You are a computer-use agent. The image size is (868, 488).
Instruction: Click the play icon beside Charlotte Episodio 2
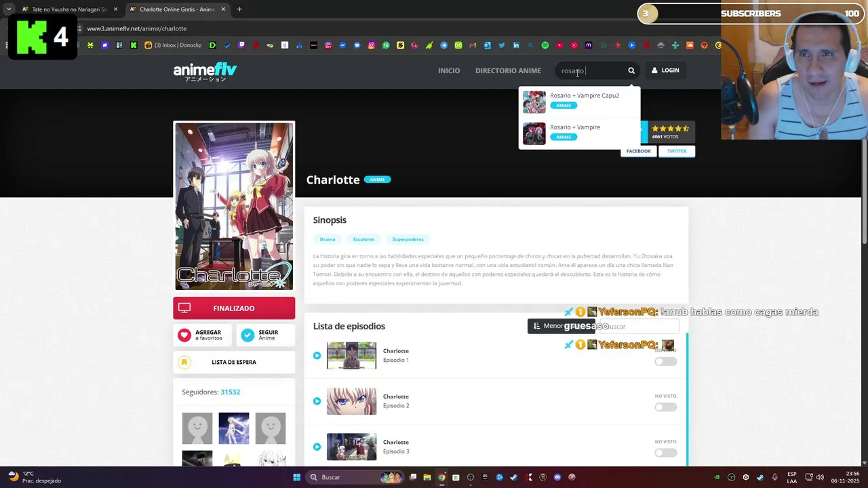pyautogui.click(x=317, y=401)
